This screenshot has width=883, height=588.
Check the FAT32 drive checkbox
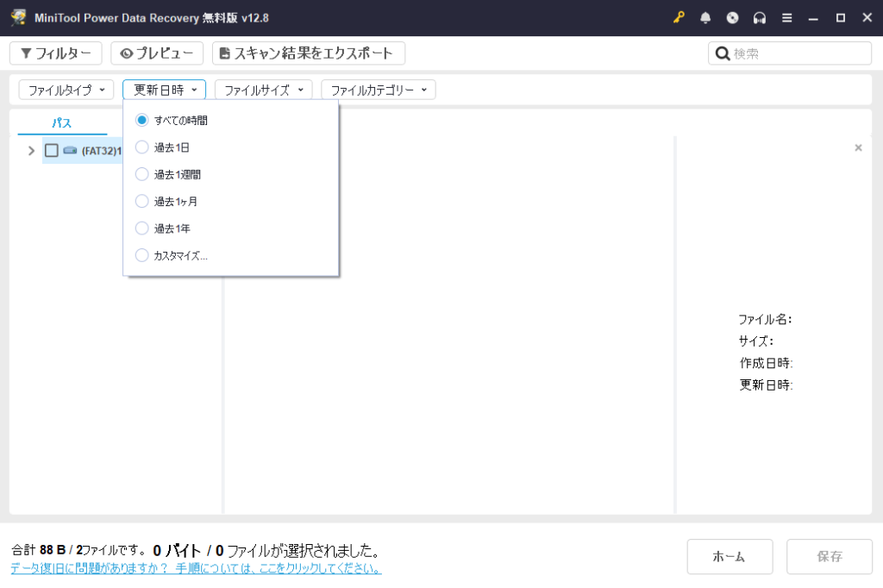point(52,151)
